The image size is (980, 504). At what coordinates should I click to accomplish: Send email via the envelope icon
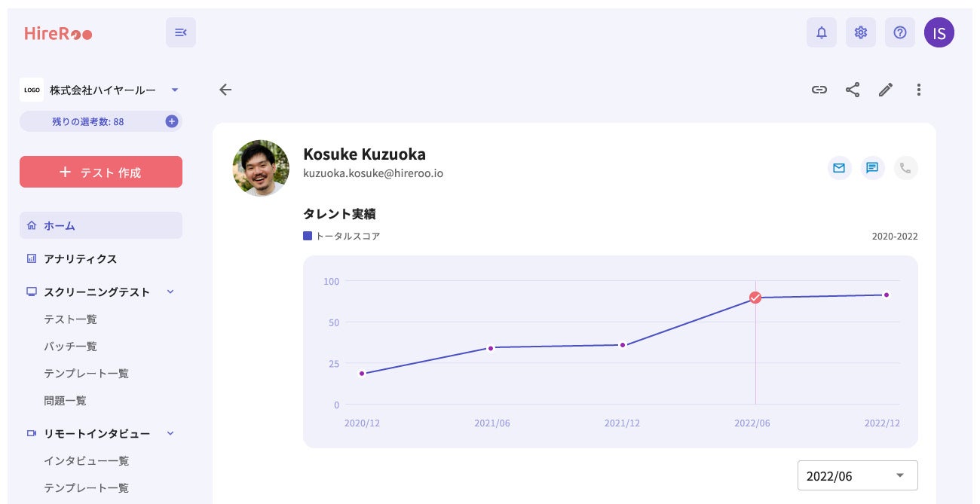pos(838,168)
